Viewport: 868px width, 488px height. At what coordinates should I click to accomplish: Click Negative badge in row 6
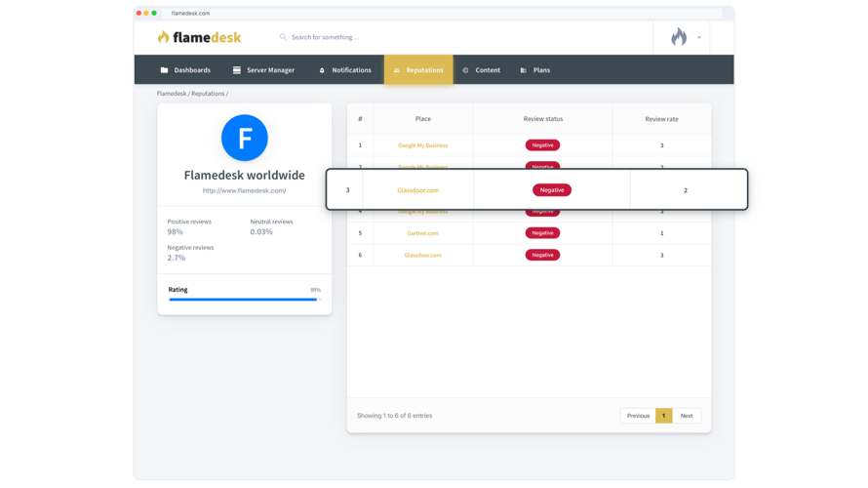click(x=542, y=255)
